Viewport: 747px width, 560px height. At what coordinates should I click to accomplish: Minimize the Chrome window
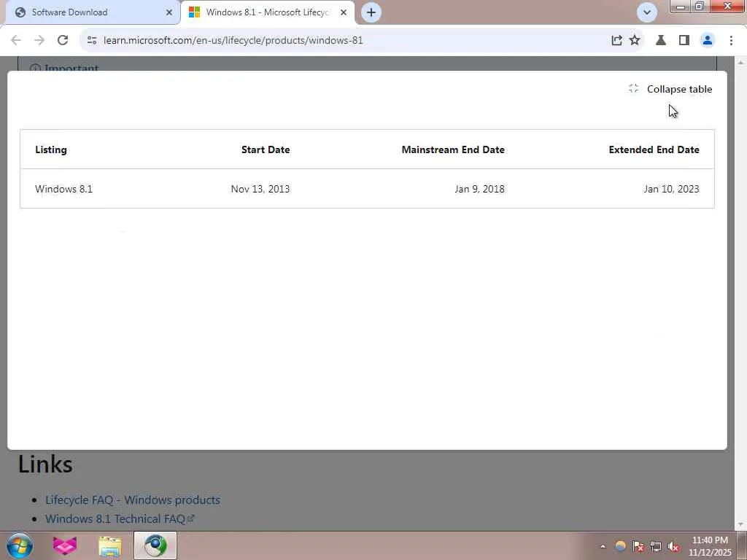[x=681, y=7]
